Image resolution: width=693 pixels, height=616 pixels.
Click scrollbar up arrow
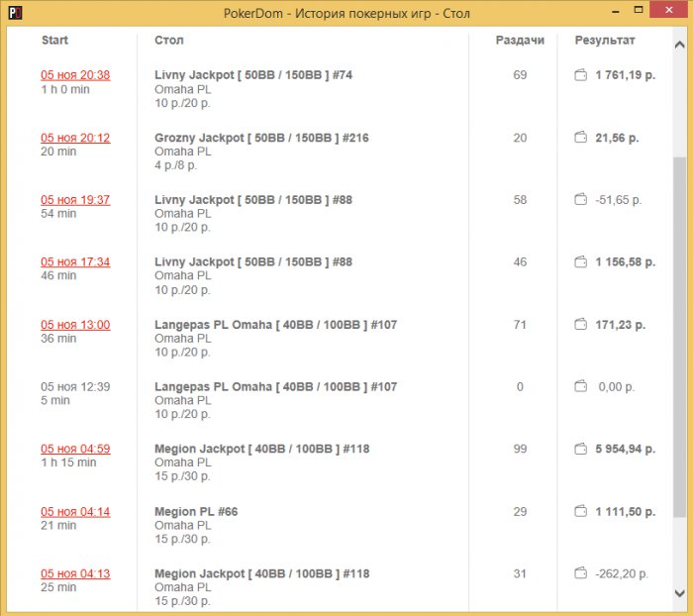[680, 45]
